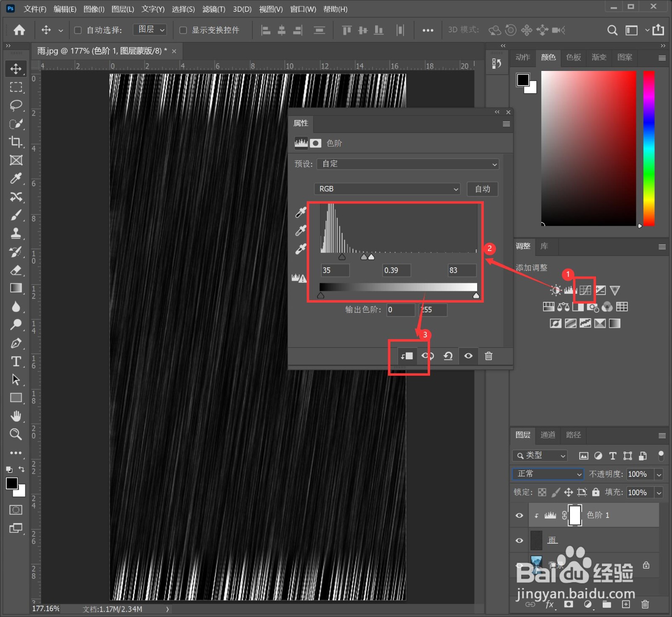Toggle layer visibility in the Properties panel
This screenshot has height=617, width=672.
click(x=468, y=356)
